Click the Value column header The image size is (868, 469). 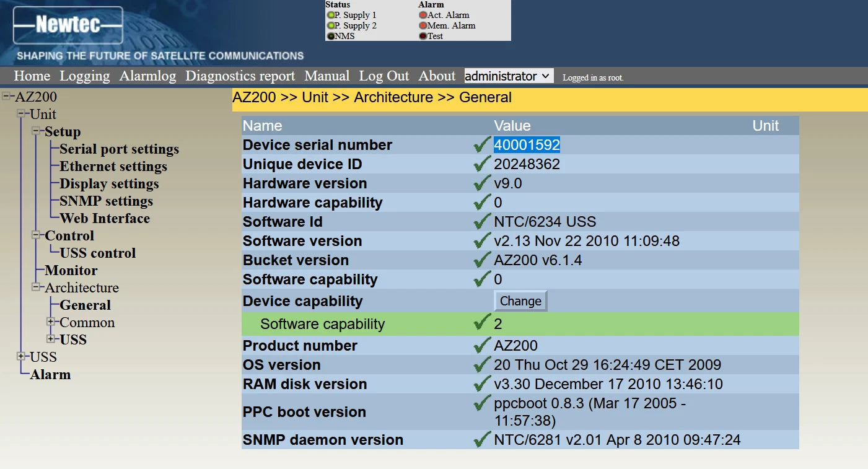click(x=512, y=126)
